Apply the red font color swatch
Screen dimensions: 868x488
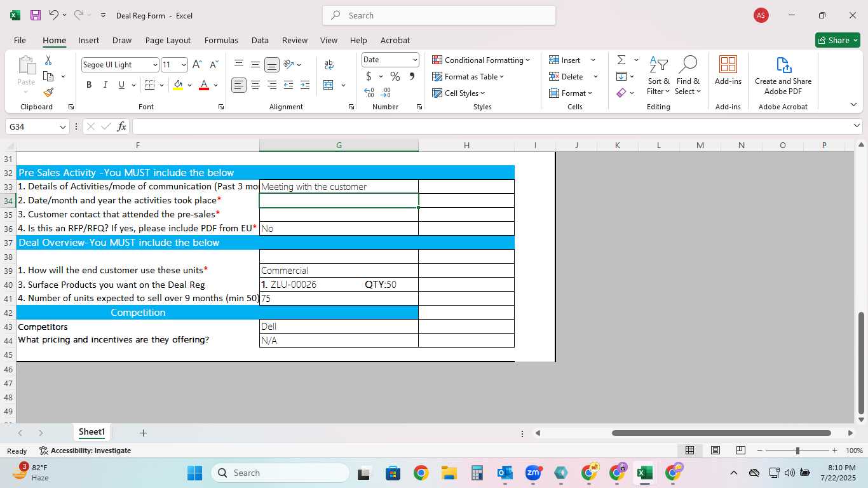(204, 85)
